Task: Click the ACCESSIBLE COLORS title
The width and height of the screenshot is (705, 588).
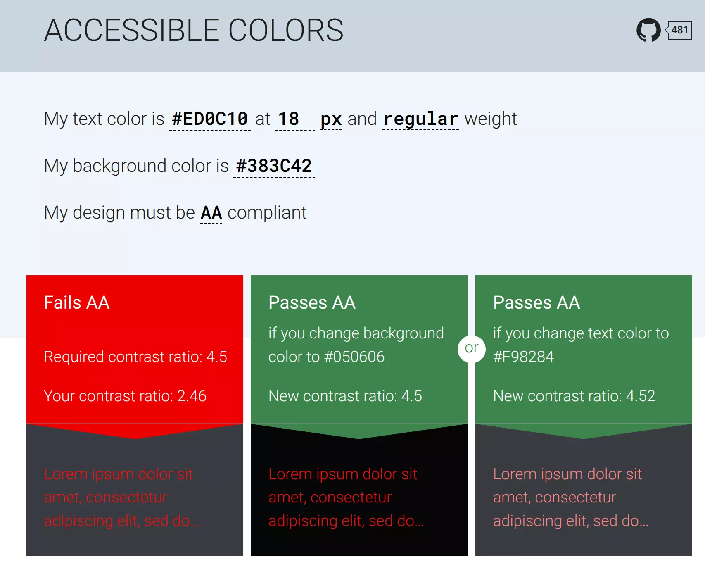Action: [x=194, y=30]
